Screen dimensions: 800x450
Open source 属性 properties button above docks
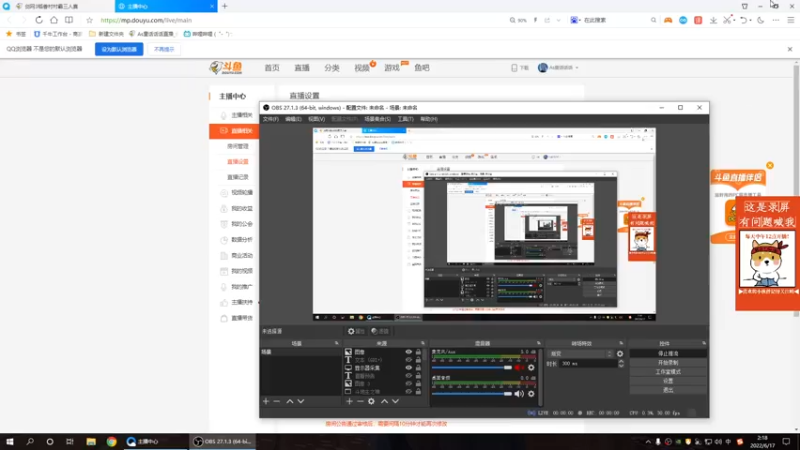(356, 331)
